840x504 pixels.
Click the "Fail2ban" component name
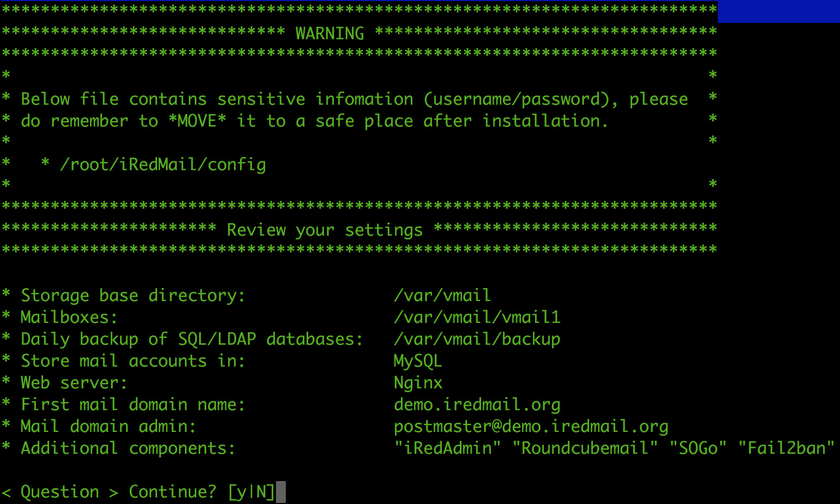pos(786,448)
